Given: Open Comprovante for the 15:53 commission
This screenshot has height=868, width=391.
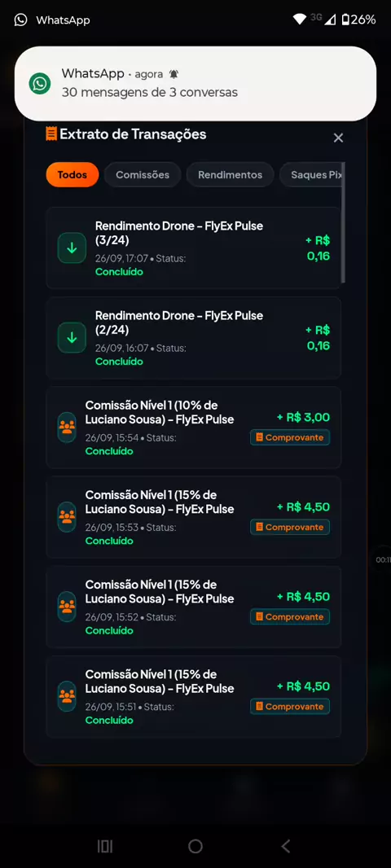Looking at the screenshot, I should (x=290, y=527).
